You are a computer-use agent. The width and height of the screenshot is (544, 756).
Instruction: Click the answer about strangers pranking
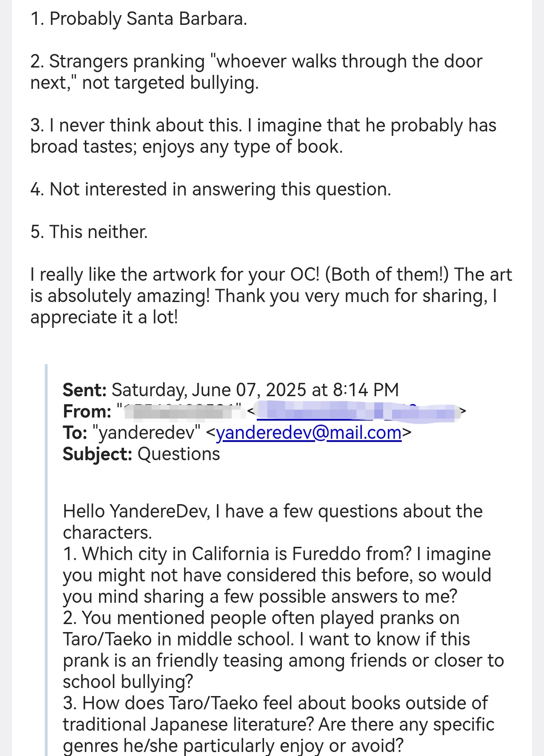pos(256,72)
